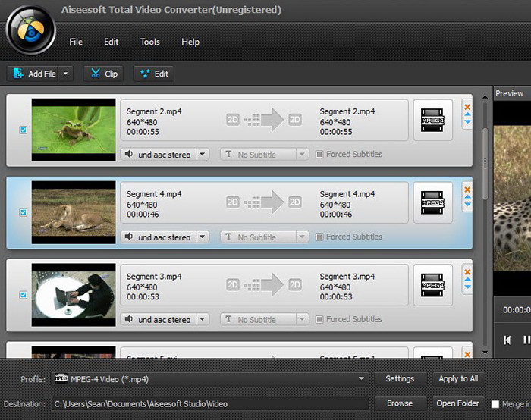Click the Apply to All button
531x420 pixels.
(x=458, y=379)
